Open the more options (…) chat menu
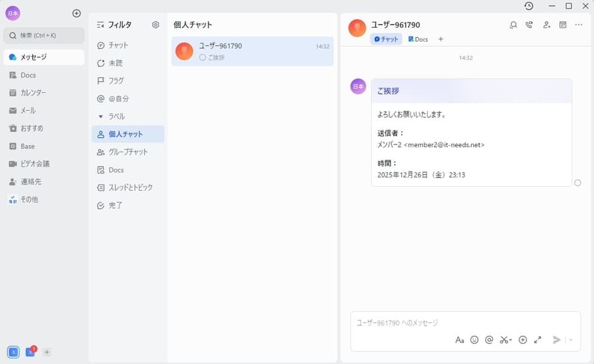This screenshot has width=594, height=364. (579, 25)
